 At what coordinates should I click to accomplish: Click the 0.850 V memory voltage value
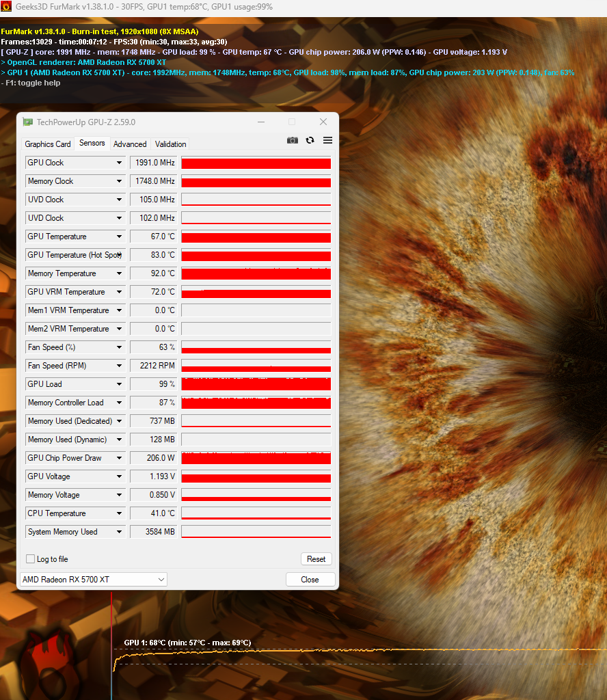(154, 495)
